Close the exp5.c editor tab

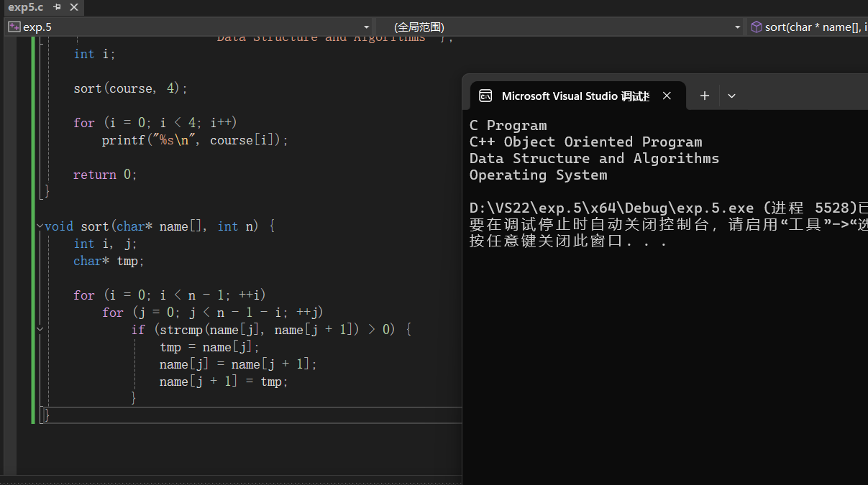[x=73, y=7]
